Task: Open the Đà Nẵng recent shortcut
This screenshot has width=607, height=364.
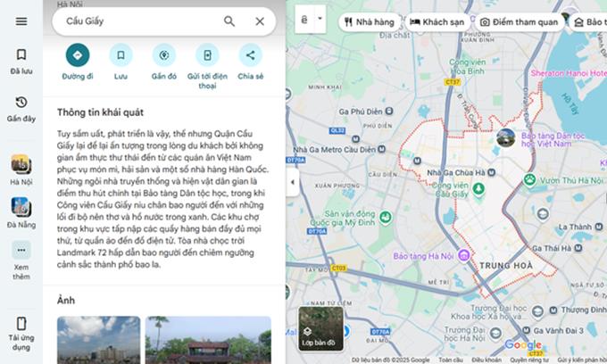Action: 21,212
